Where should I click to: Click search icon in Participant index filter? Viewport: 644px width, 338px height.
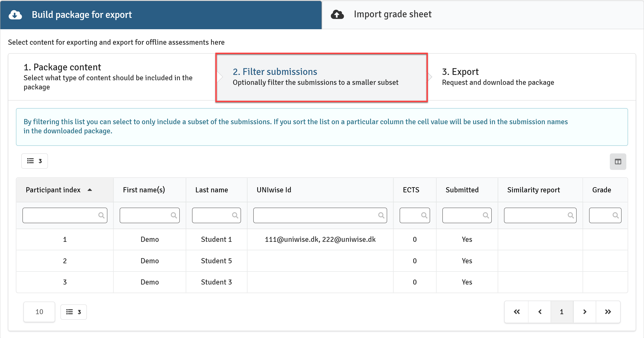click(x=101, y=215)
